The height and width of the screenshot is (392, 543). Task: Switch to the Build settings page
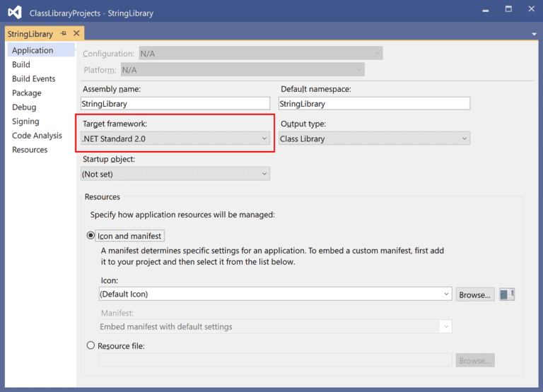coord(21,64)
